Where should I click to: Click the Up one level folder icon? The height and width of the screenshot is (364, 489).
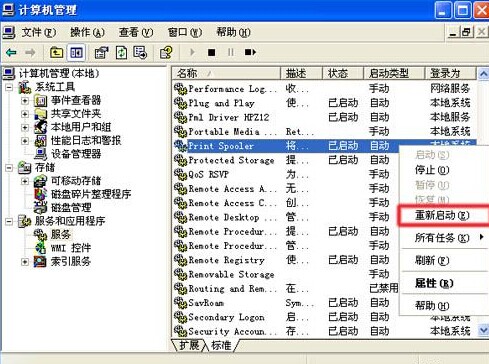(x=56, y=52)
